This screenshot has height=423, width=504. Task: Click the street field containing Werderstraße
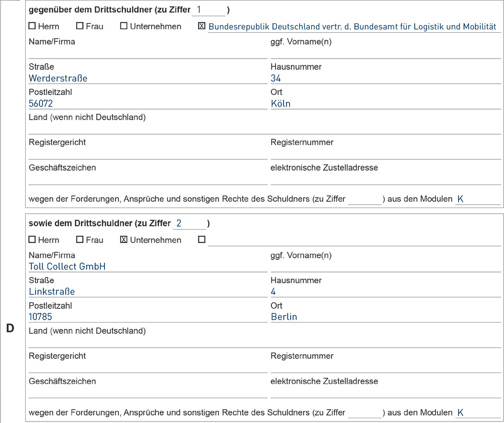[x=147, y=78]
